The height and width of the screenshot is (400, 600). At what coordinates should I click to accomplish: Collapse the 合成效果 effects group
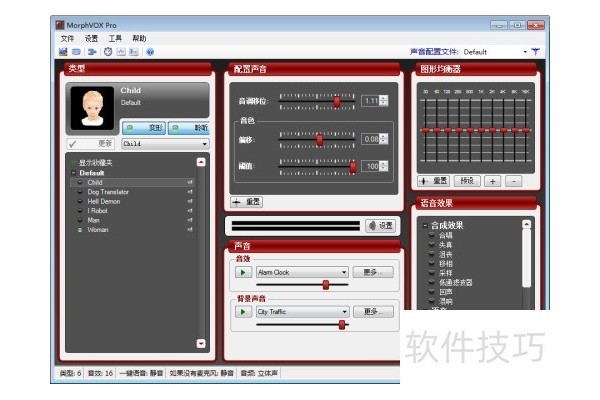point(425,225)
